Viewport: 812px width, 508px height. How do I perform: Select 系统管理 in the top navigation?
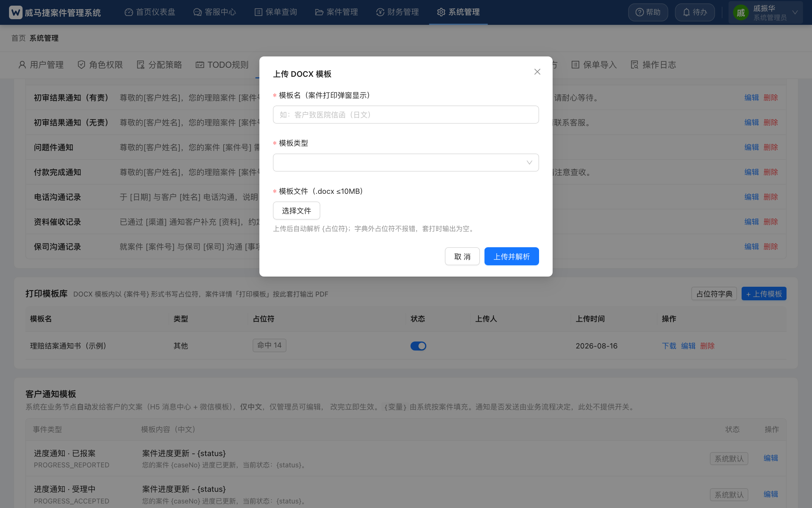(458, 12)
